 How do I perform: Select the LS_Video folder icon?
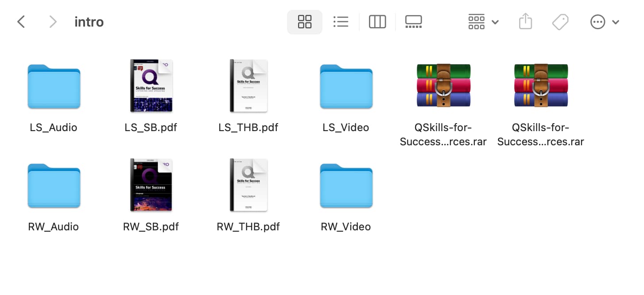pyautogui.click(x=346, y=86)
